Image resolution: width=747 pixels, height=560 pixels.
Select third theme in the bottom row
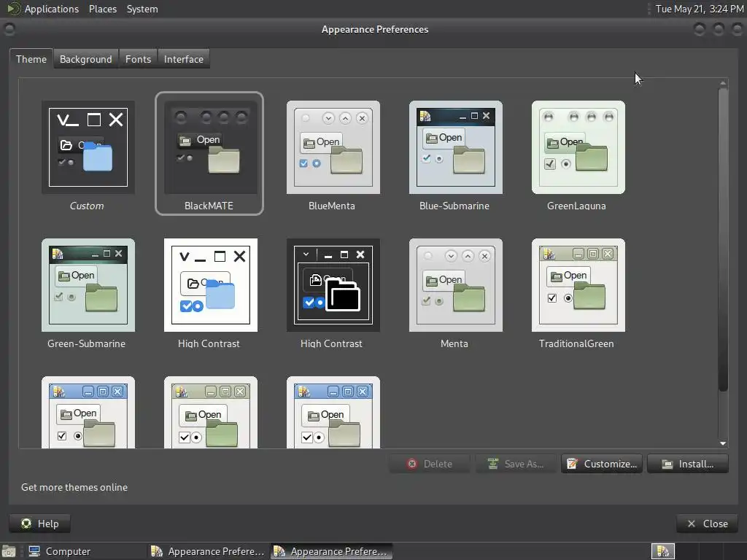point(333,413)
